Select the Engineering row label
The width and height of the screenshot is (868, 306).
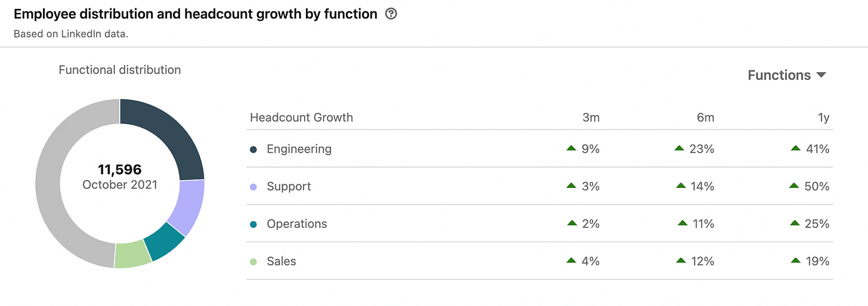[x=299, y=149]
